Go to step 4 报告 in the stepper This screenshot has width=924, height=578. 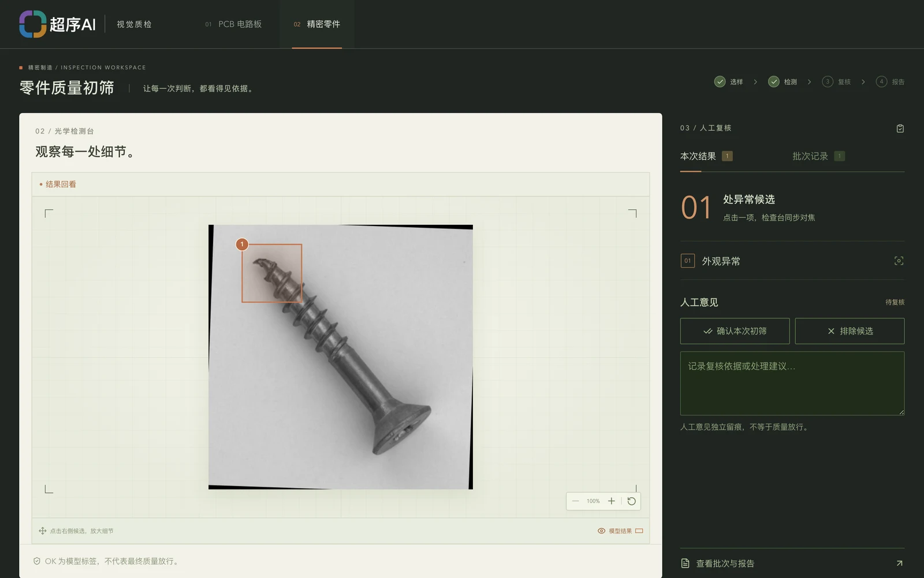click(x=890, y=82)
